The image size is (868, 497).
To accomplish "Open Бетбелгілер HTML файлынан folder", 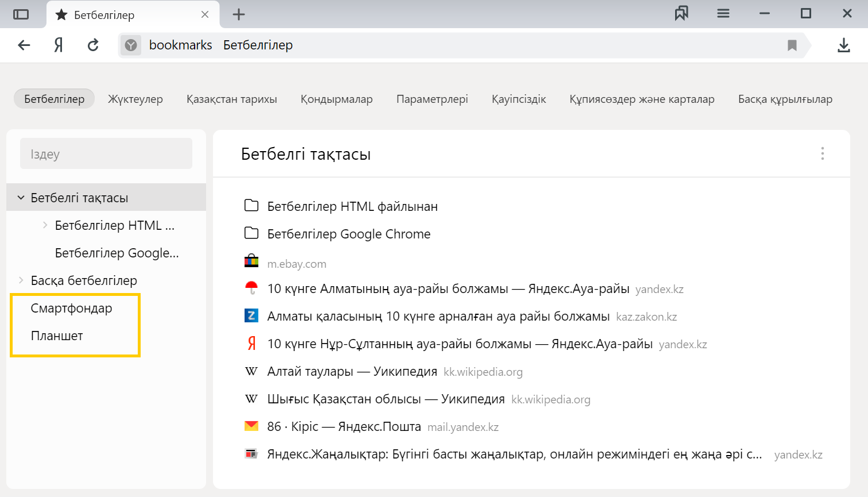I will pyautogui.click(x=352, y=206).
